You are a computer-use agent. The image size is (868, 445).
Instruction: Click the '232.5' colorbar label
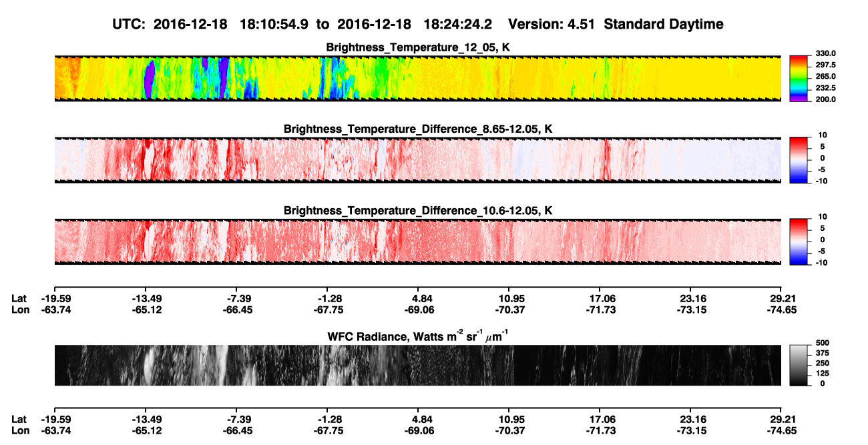pos(825,88)
